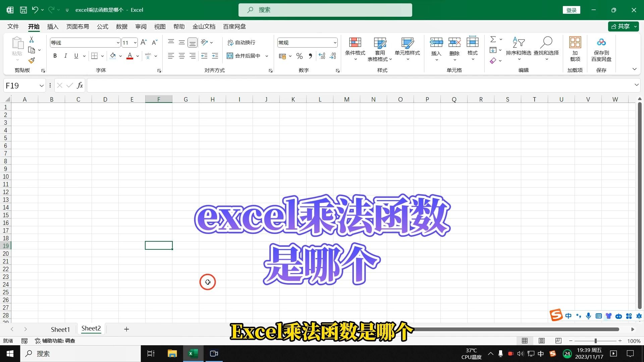Viewport: 644px width, 362px height.
Task: Toggle bold formatting
Action: tap(55, 56)
